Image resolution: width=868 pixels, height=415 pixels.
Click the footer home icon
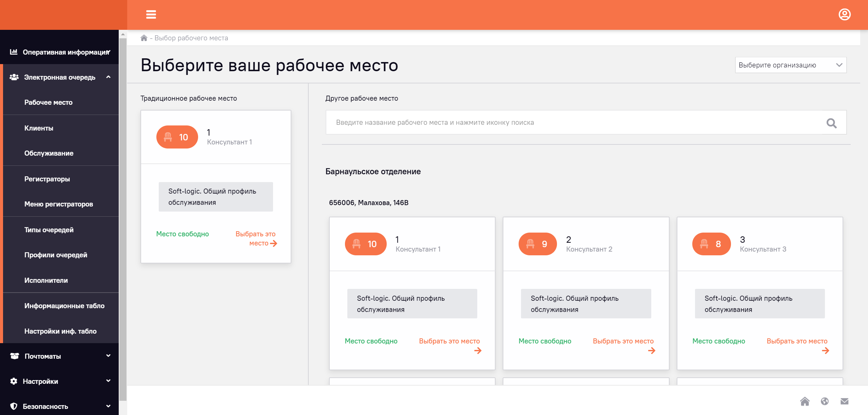coord(805,401)
